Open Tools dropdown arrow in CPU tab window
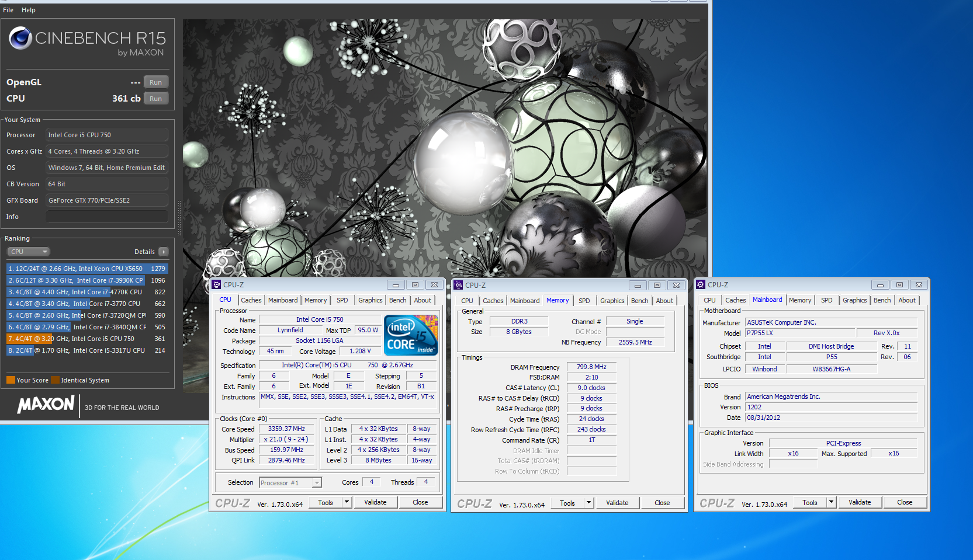The height and width of the screenshot is (560, 973). click(x=347, y=502)
